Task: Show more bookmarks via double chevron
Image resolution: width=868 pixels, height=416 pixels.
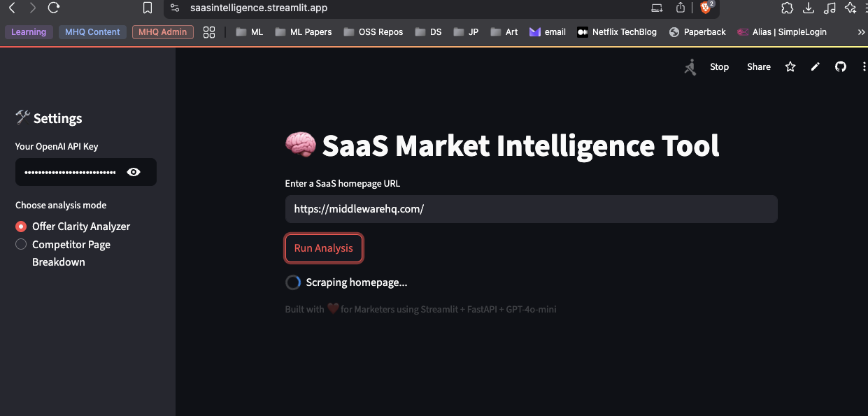Action: pyautogui.click(x=861, y=32)
